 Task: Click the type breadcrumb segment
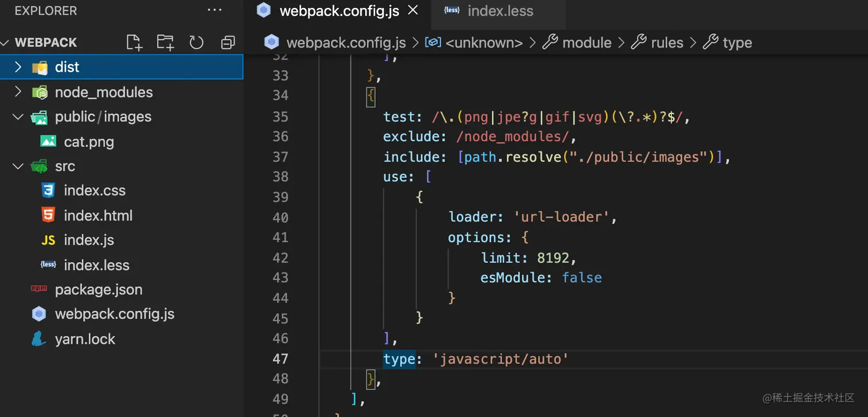737,43
